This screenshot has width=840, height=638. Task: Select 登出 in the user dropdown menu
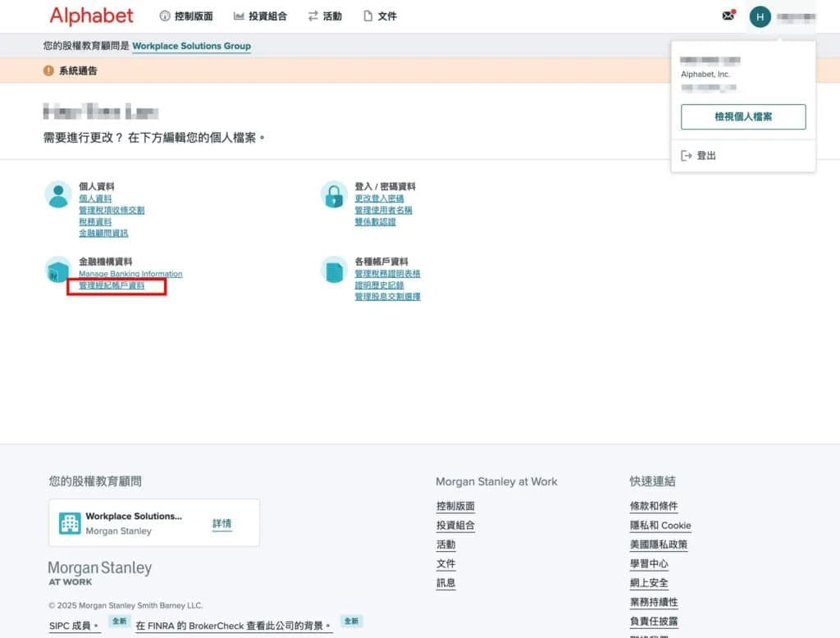coord(699,155)
